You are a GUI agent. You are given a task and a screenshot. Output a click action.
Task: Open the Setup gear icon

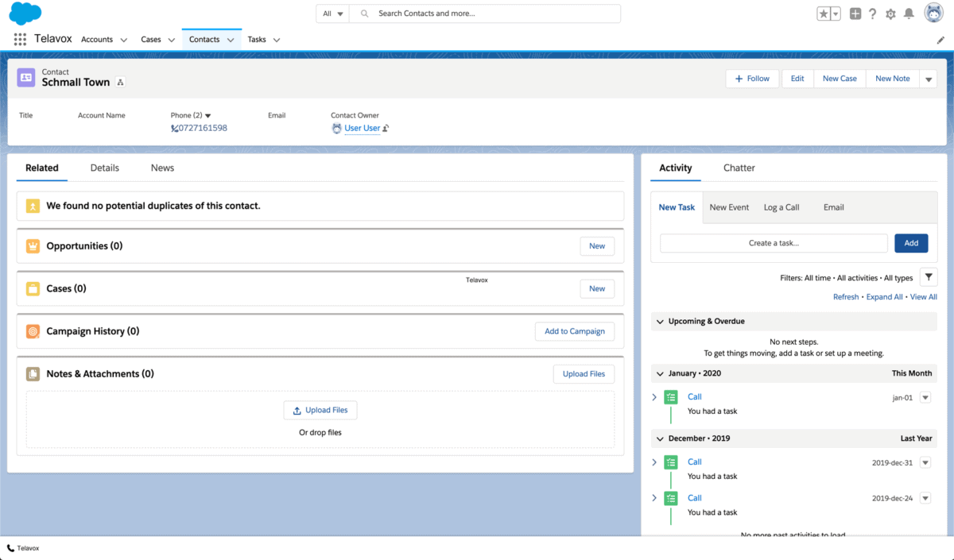pos(890,14)
